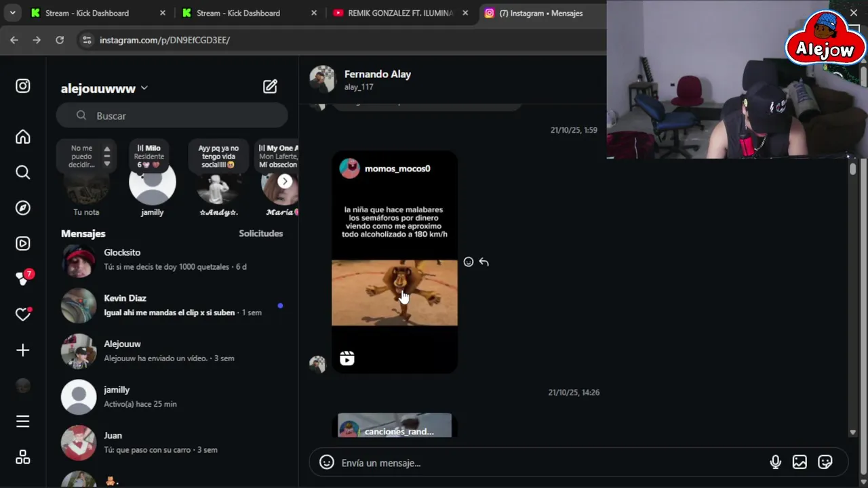This screenshot has height=488, width=868.
Task: Close the REMIK GONZALEZ tab
Action: [465, 13]
